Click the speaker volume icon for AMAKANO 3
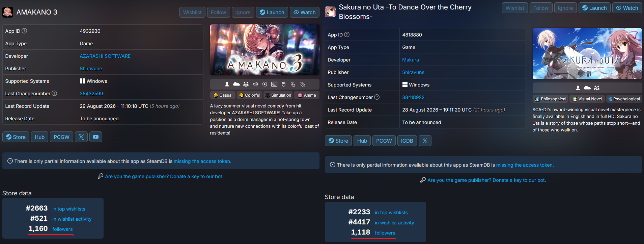This screenshot has width=644, height=244. coord(255,84)
